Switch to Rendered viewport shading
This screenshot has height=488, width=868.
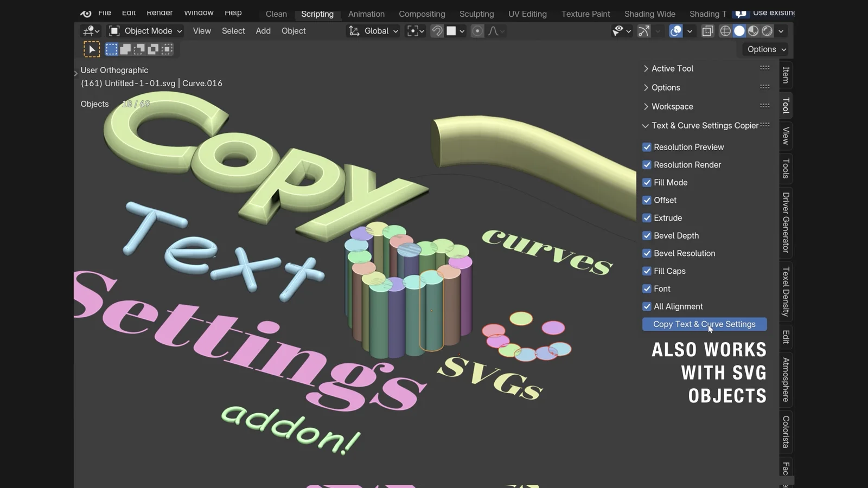[767, 31]
